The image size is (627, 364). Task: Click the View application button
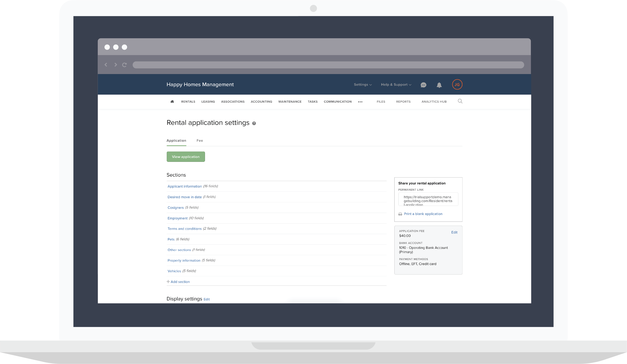(186, 157)
